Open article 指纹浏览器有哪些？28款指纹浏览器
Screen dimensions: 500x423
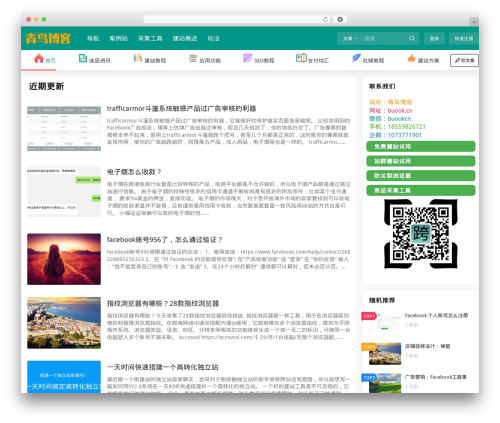point(163,303)
